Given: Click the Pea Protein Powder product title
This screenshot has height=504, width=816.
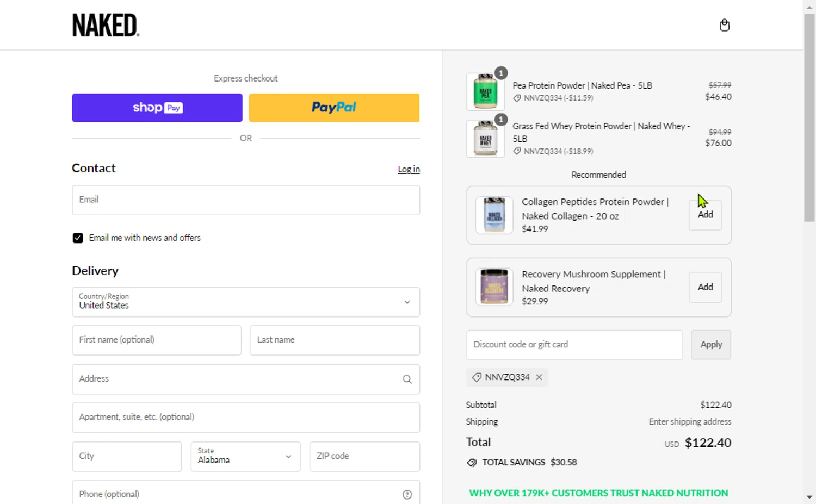Looking at the screenshot, I should tap(582, 85).
